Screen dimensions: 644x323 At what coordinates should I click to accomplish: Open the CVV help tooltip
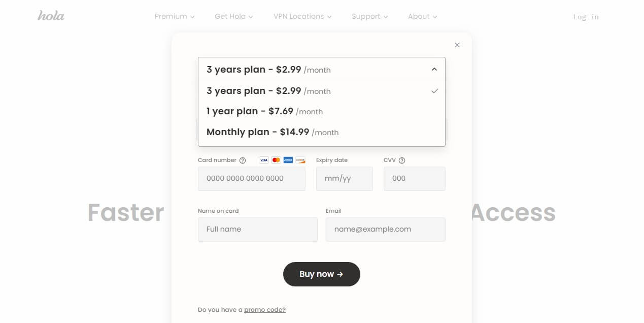tap(402, 160)
